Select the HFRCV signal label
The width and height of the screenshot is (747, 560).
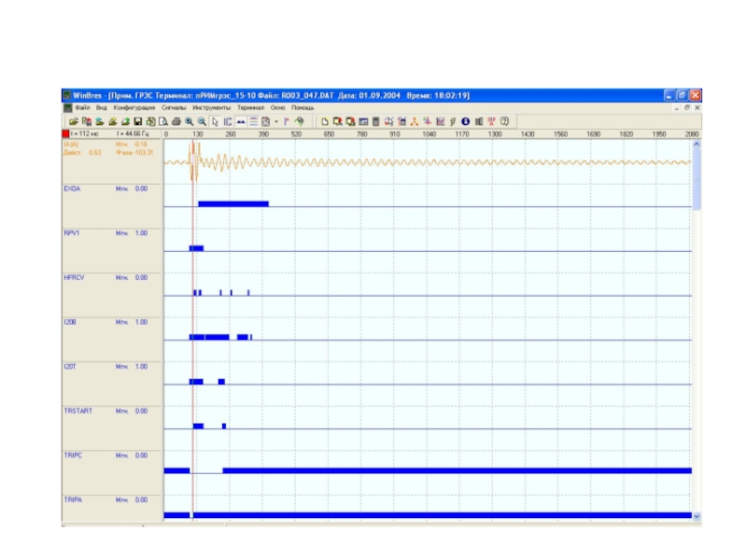click(x=74, y=277)
